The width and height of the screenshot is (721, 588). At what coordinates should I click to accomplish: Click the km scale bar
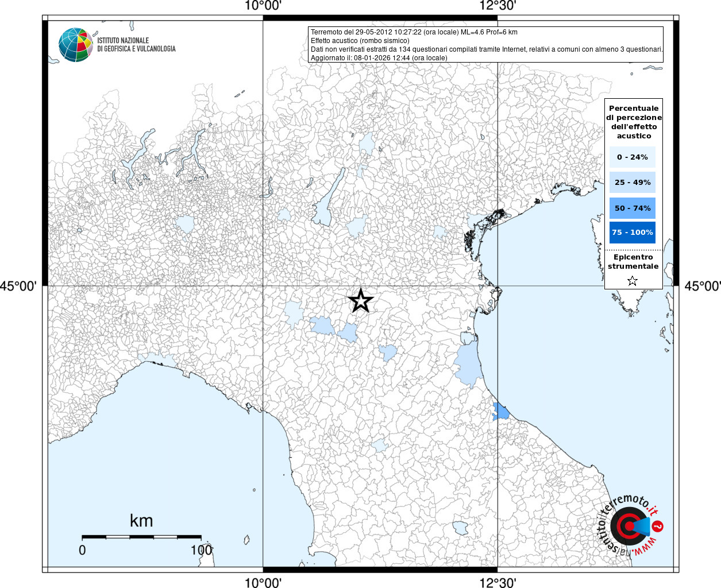click(x=141, y=537)
